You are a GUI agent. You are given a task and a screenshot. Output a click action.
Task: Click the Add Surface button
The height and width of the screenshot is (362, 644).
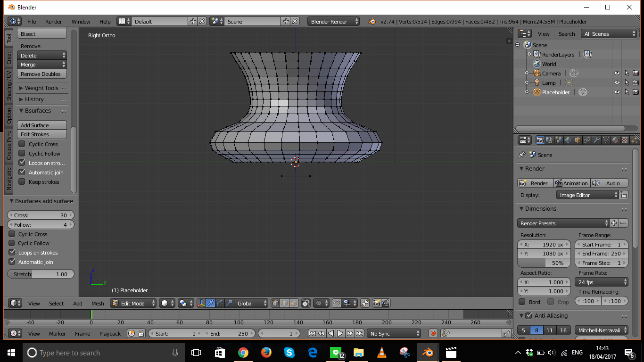coord(42,125)
